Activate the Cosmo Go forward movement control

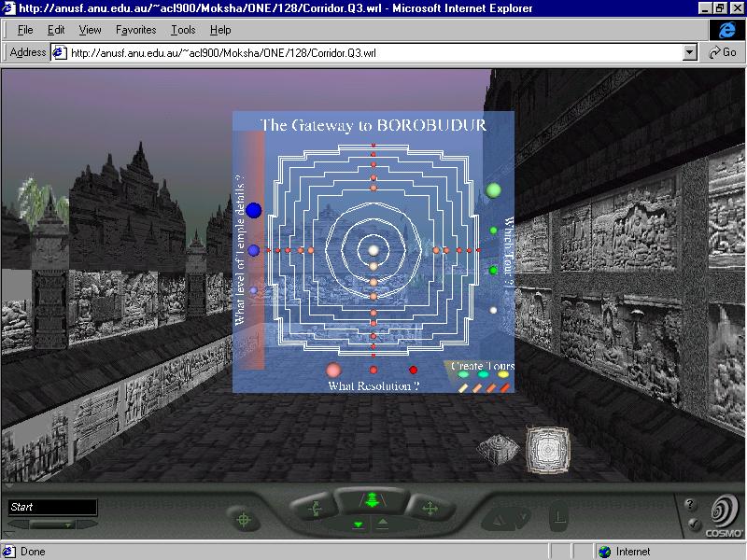[371, 501]
